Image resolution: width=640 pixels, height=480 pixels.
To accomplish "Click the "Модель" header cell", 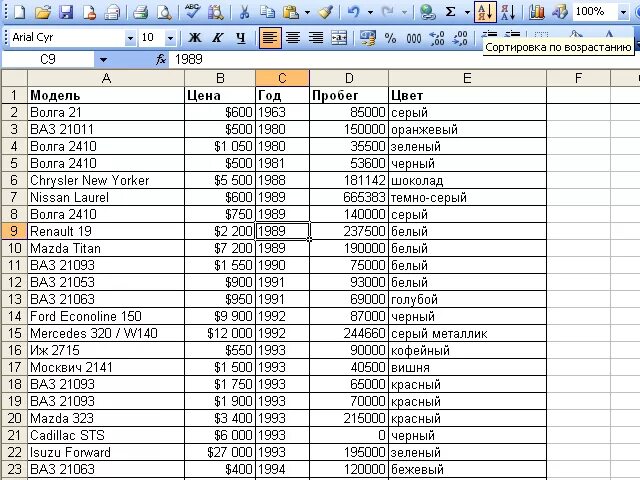I will click(x=106, y=95).
